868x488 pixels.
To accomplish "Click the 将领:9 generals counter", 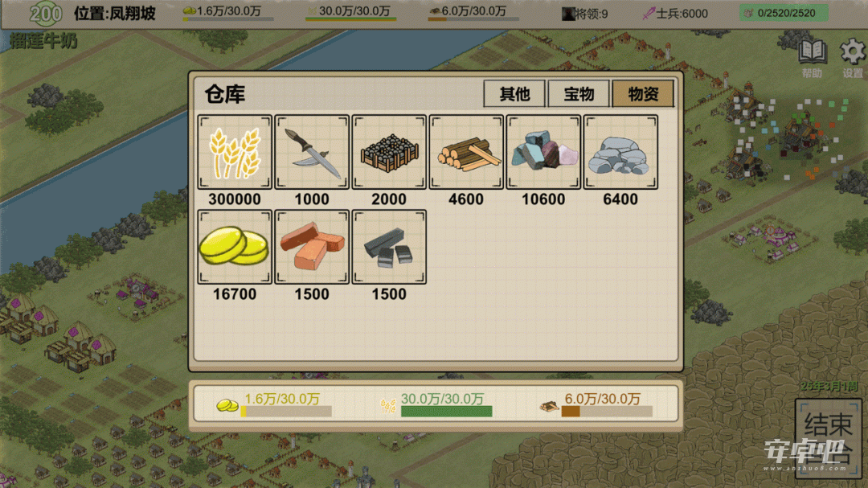I will click(584, 14).
